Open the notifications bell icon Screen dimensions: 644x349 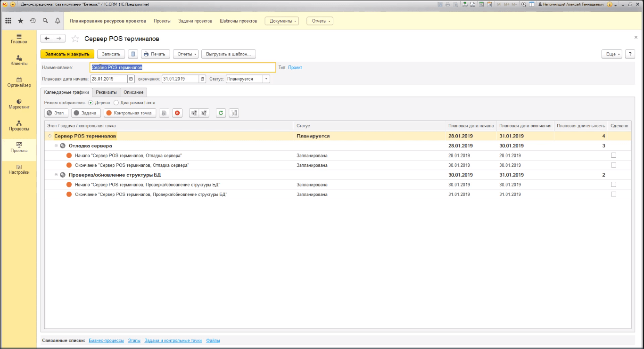58,21
